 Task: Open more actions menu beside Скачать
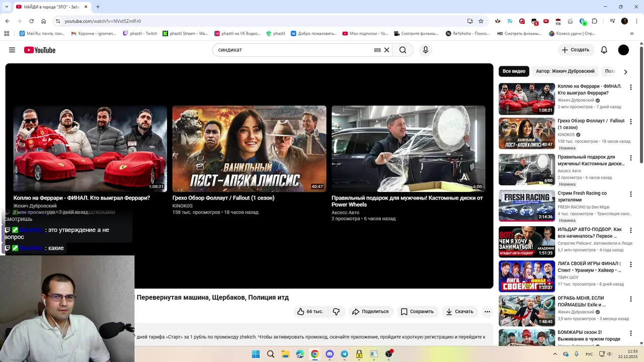[487, 312]
